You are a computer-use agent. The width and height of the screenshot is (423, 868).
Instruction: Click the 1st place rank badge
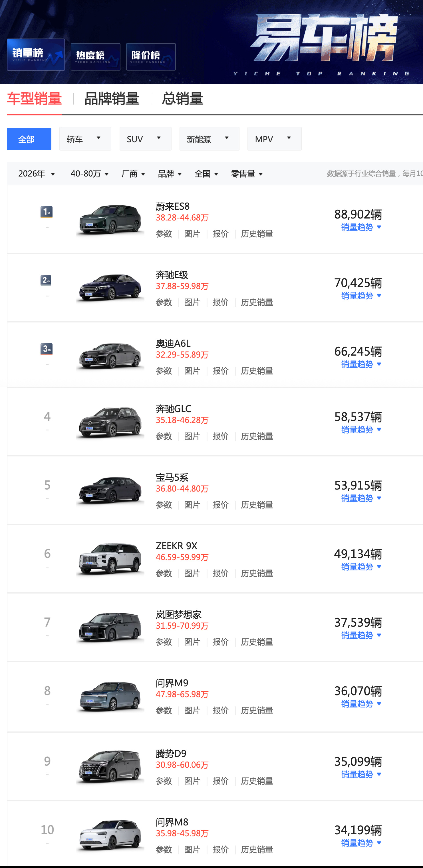(47, 212)
